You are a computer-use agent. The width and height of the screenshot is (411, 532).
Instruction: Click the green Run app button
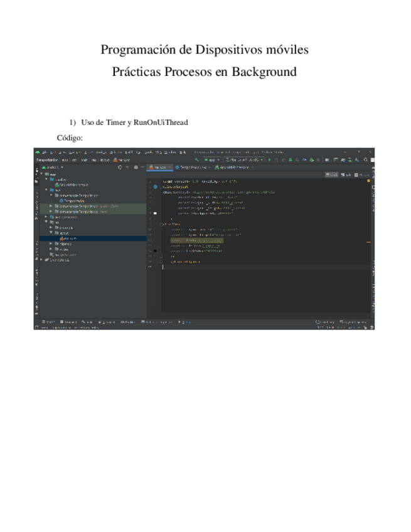[269, 160]
